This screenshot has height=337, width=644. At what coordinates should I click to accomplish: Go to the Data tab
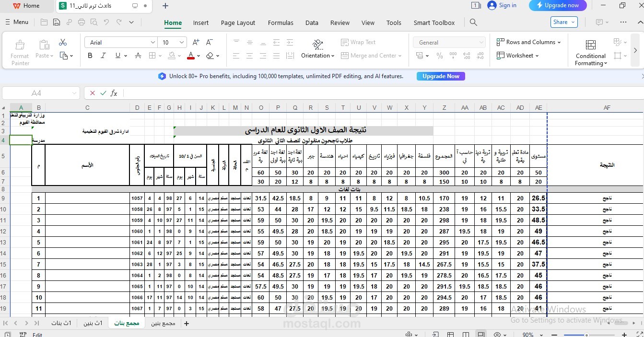click(312, 23)
